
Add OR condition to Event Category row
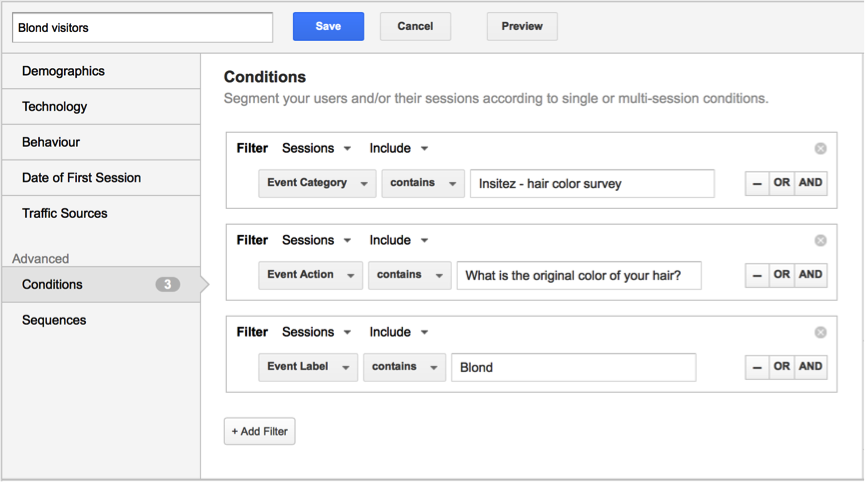[781, 183]
